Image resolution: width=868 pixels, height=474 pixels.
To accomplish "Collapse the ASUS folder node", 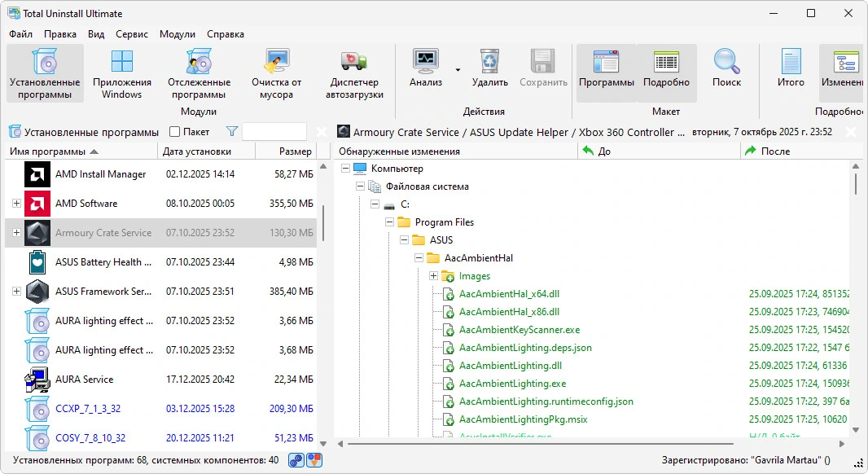I will [404, 239].
